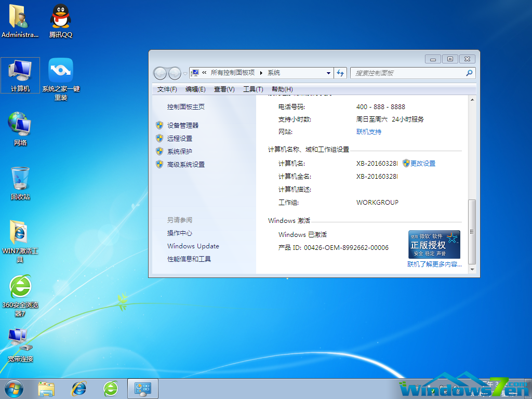Launch Internet Explorer from the taskbar
Viewport: 532px width, 399px height.
pyautogui.click(x=79, y=389)
